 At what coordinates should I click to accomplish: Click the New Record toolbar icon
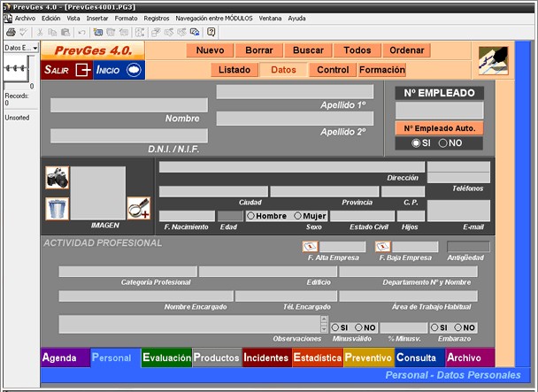98,32
